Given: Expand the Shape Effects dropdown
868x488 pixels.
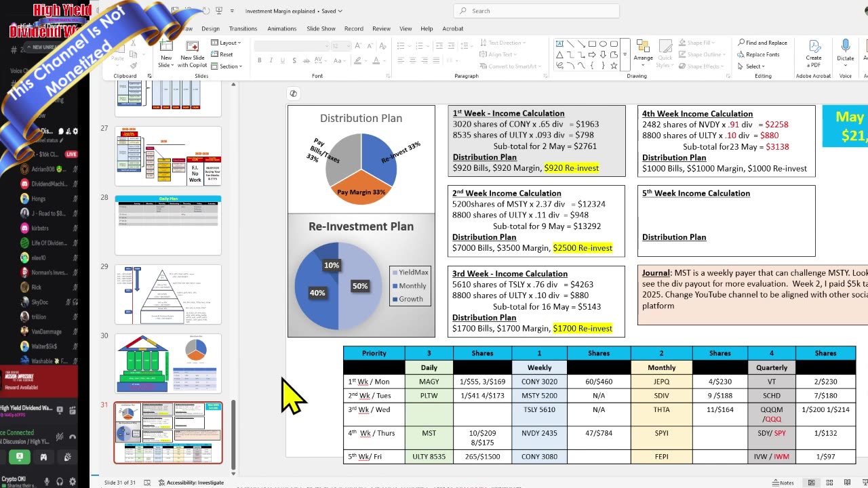Looking at the screenshot, I should [703, 66].
